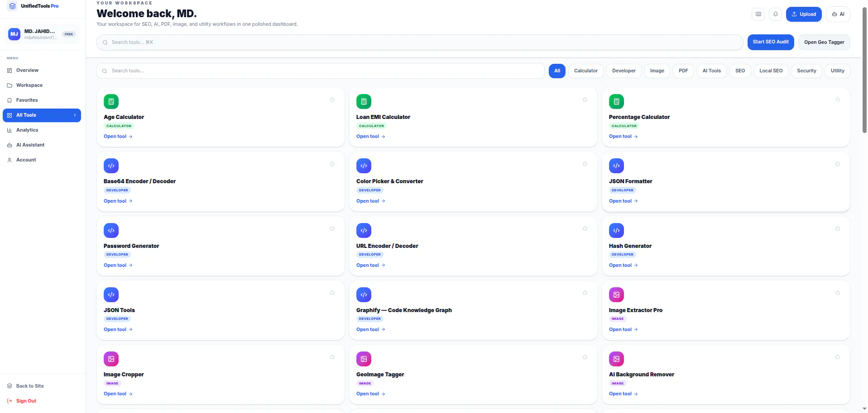Filter tools by Developer category

pyautogui.click(x=624, y=71)
